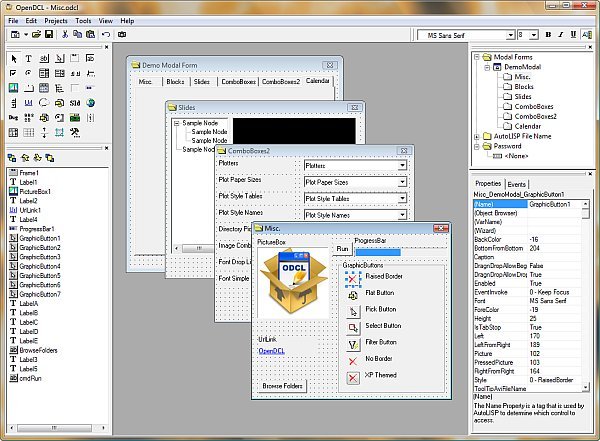The width and height of the screenshot is (600, 441).
Task: Click the (Name) property value GraphicButton1
Action: 554,204
